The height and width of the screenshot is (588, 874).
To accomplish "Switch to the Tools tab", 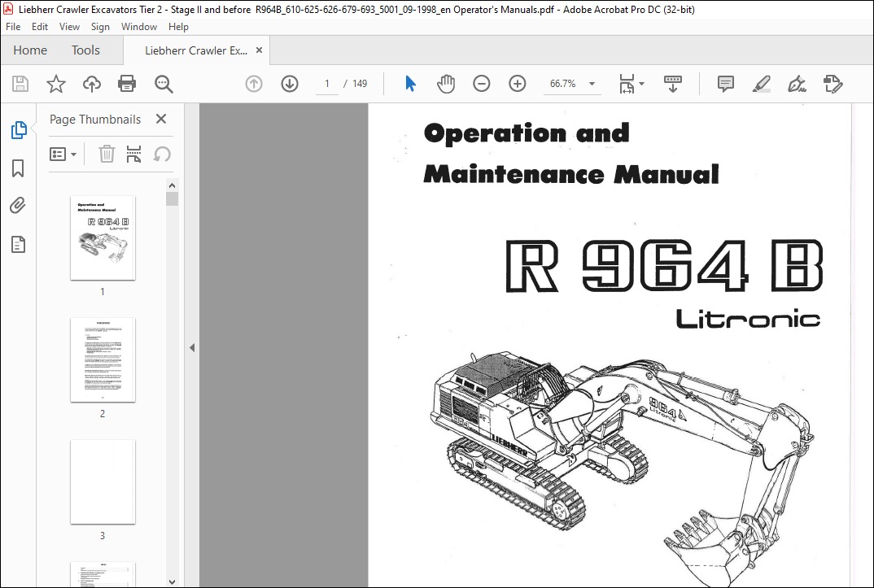I will coord(85,50).
